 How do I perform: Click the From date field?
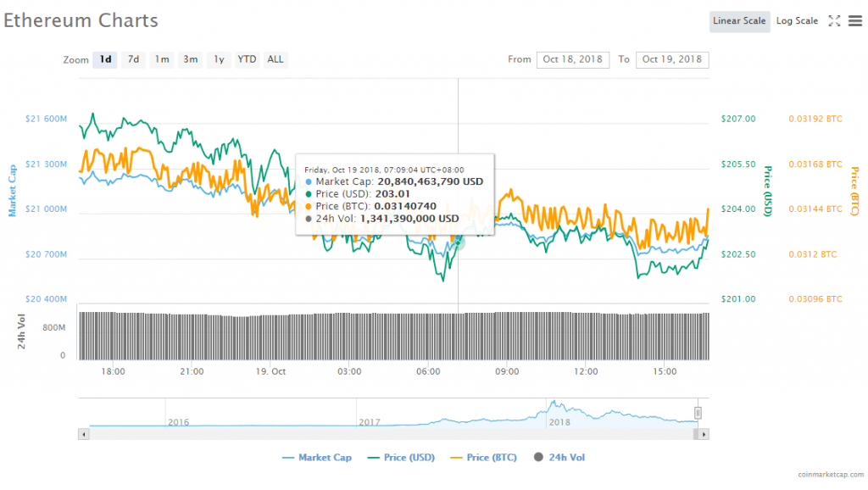(x=572, y=59)
